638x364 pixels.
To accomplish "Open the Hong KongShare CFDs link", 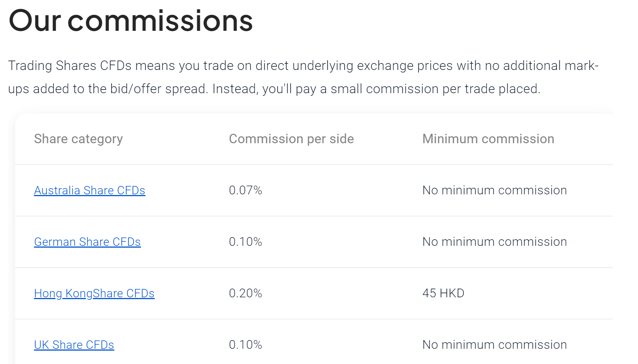I will click(x=94, y=293).
